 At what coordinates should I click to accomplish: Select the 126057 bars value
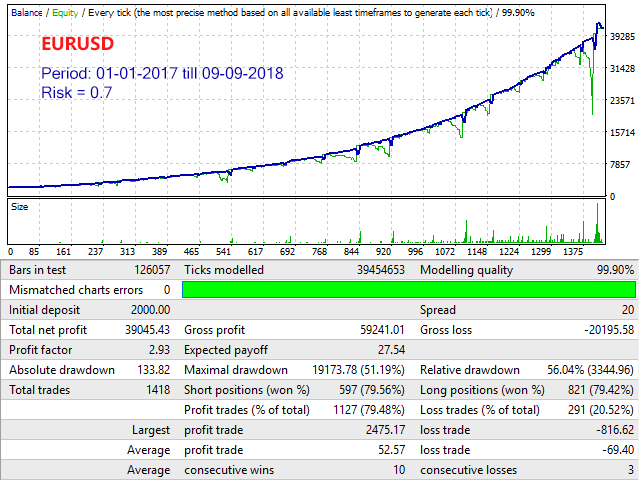click(x=152, y=270)
